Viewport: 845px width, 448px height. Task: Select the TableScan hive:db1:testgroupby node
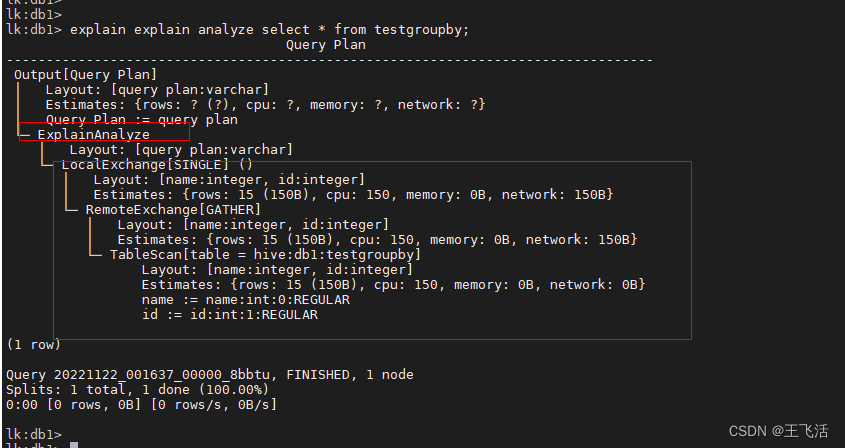tap(265, 254)
